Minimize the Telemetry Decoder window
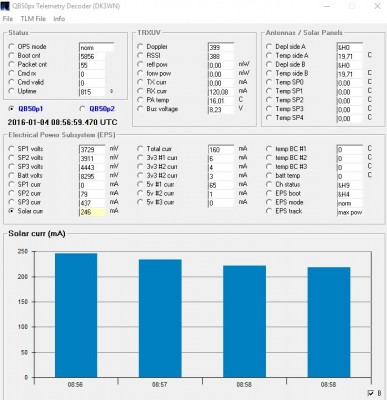The height and width of the screenshot is (400, 387). pyautogui.click(x=327, y=6)
